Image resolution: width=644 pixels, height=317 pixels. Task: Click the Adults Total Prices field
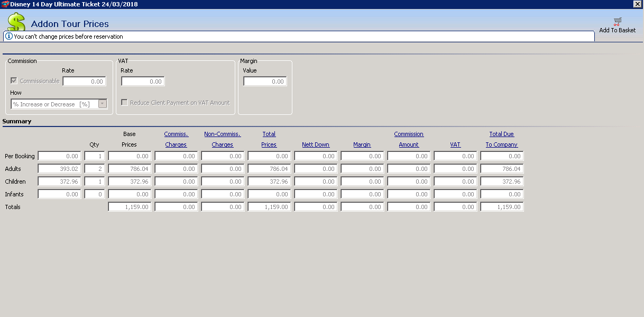point(269,169)
